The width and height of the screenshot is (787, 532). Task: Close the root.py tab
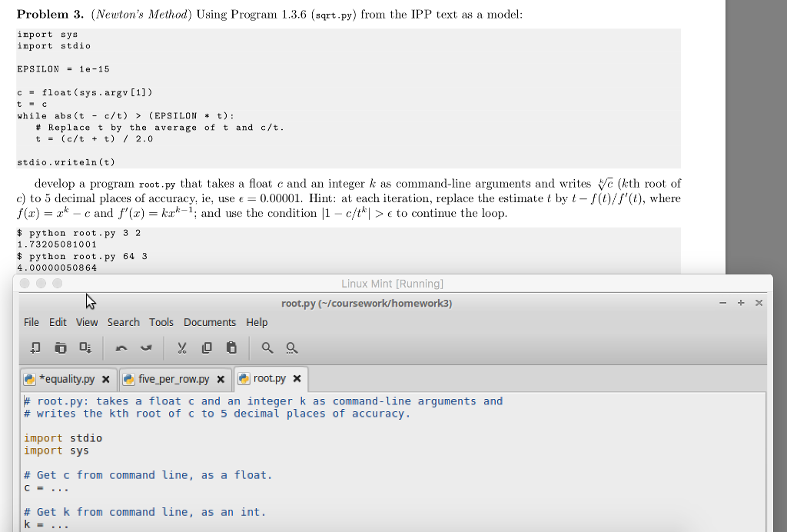click(297, 378)
